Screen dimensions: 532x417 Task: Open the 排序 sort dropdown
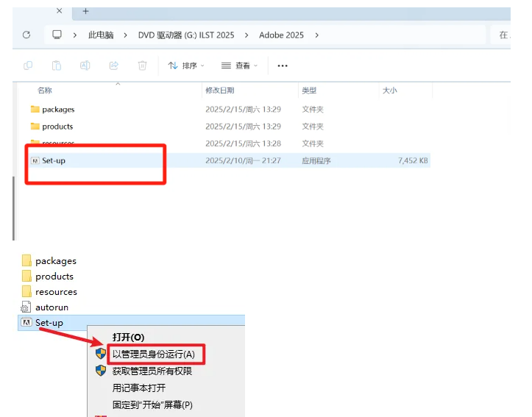pos(186,65)
